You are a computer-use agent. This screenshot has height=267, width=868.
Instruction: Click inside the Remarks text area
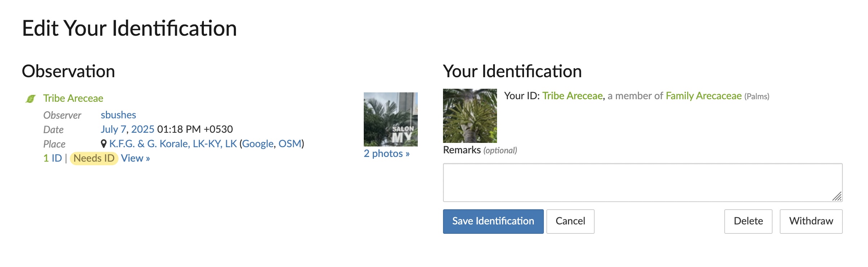(643, 183)
